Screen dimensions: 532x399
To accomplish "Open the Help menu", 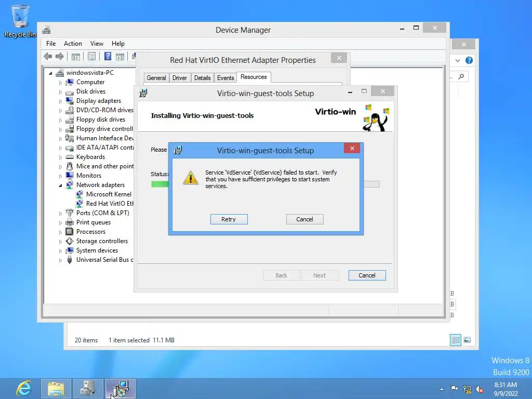I will 118,44.
